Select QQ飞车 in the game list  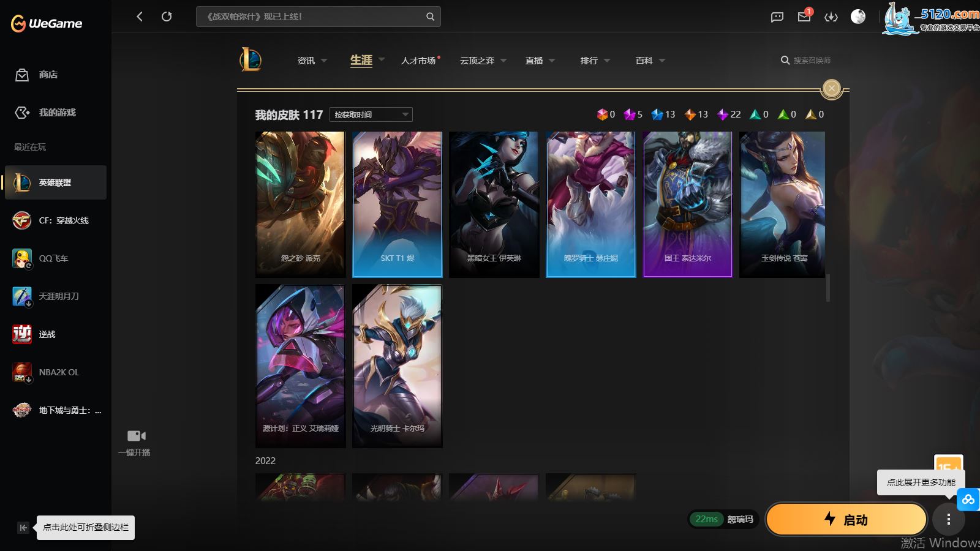click(56, 258)
